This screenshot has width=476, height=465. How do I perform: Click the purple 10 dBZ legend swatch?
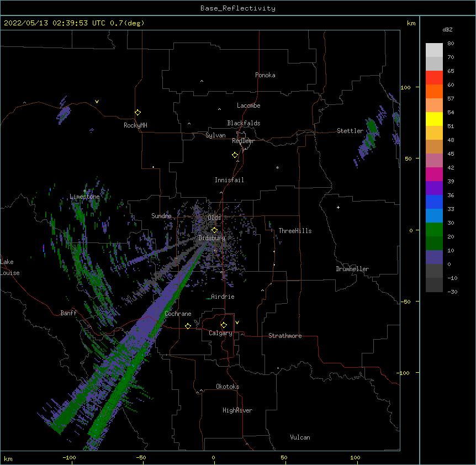tap(434, 257)
